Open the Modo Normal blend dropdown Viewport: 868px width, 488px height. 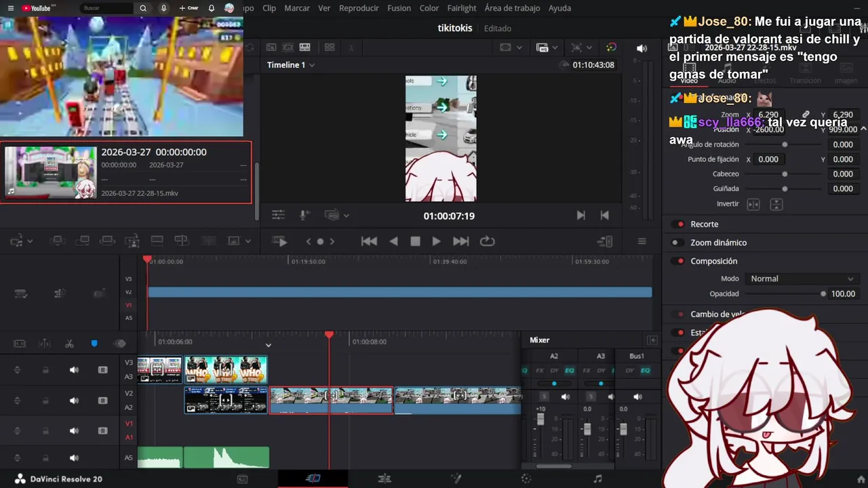click(802, 279)
